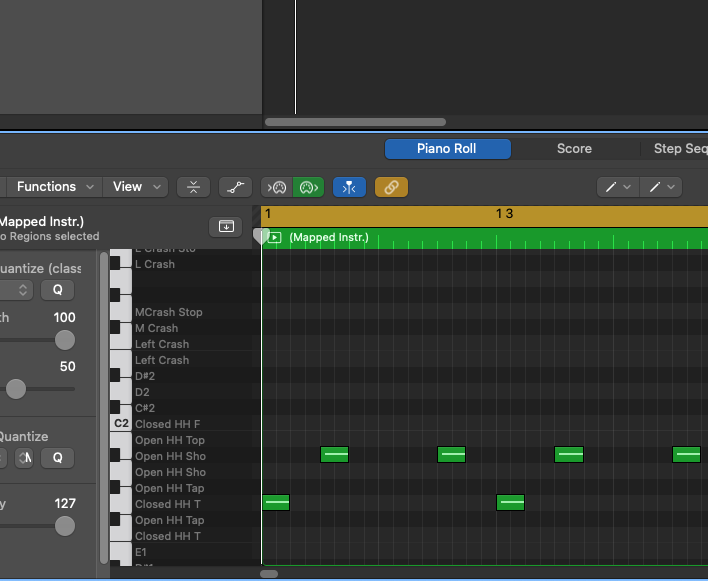This screenshot has width=708, height=581.
Task: Click the Time Quantize Q button
Action: pos(57,290)
